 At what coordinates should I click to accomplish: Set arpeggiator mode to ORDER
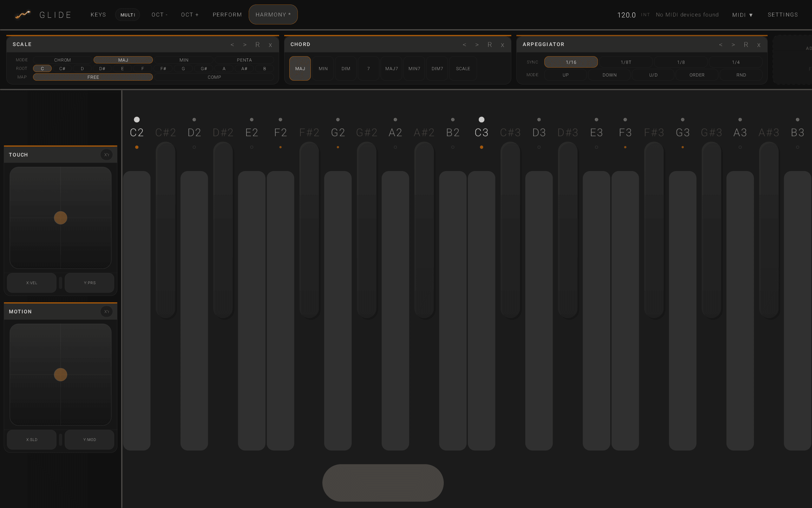click(697, 75)
